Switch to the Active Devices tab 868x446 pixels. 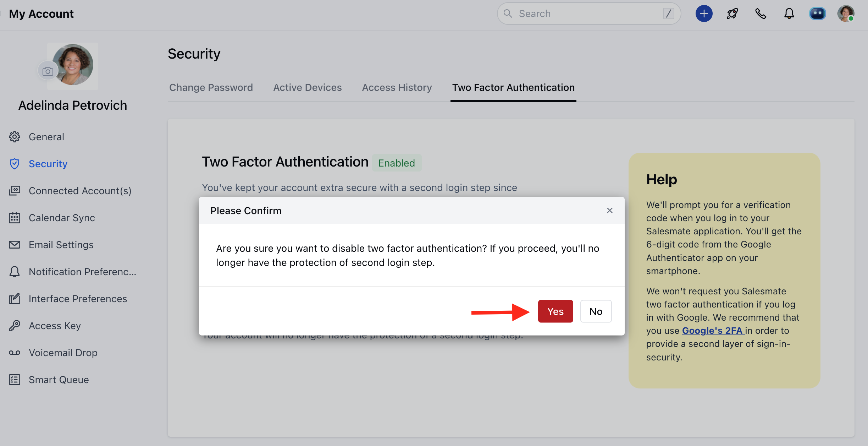tap(307, 87)
